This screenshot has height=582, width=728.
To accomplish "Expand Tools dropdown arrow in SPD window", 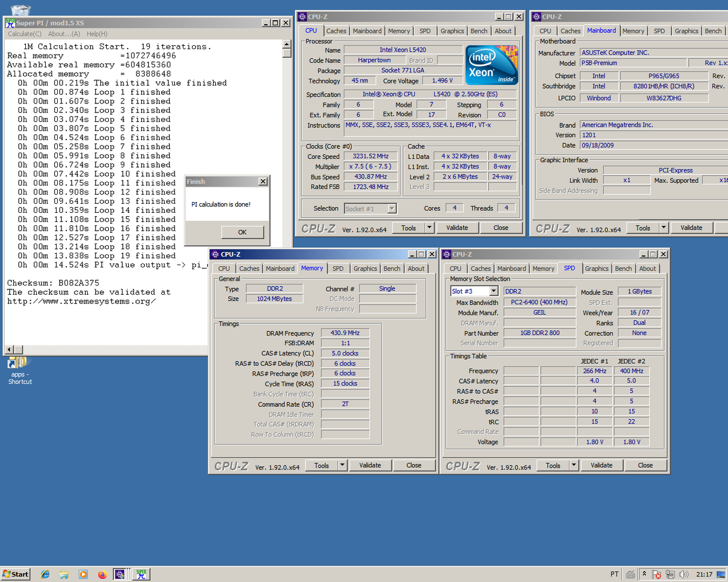I will tap(574, 466).
